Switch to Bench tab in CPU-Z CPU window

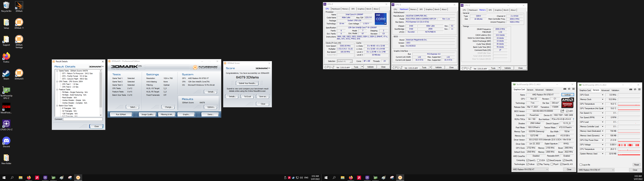coord(369,9)
